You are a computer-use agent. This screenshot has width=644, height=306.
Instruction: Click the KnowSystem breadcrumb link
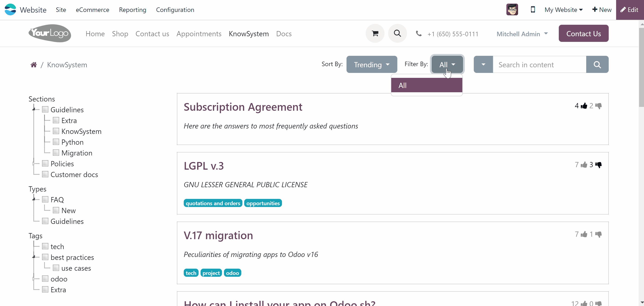(67, 65)
